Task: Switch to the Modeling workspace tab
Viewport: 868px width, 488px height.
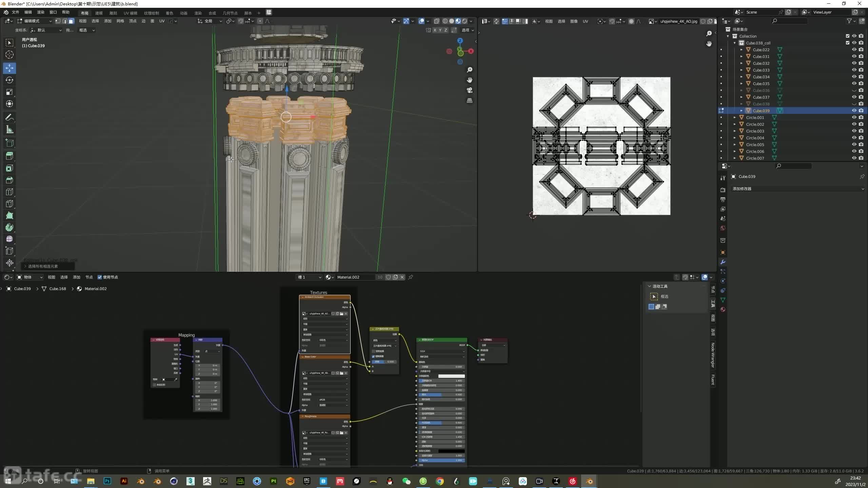Action: click(x=99, y=13)
